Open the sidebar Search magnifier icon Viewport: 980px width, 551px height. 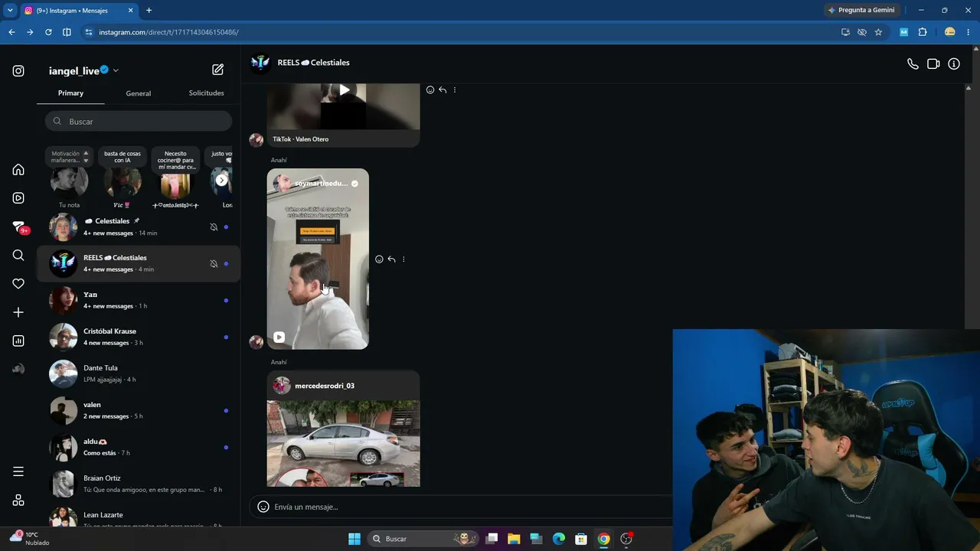pos(18,256)
